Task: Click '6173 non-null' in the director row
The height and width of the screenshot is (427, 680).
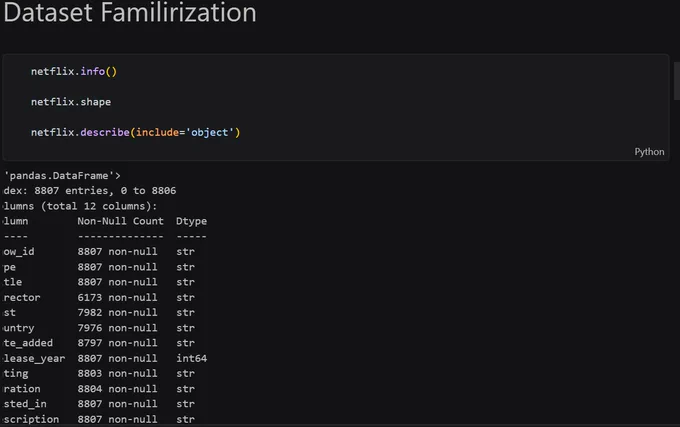Action: pyautogui.click(x=117, y=297)
